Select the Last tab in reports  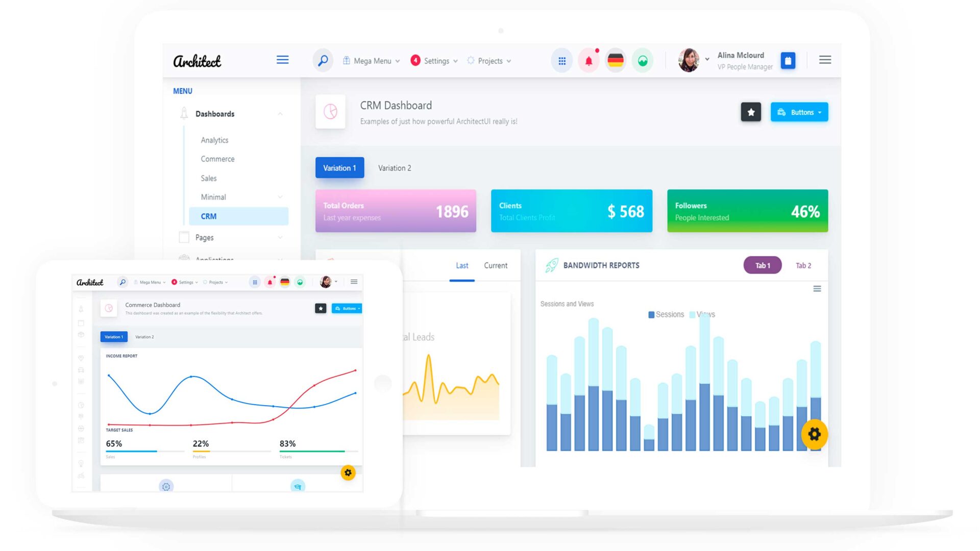(462, 265)
